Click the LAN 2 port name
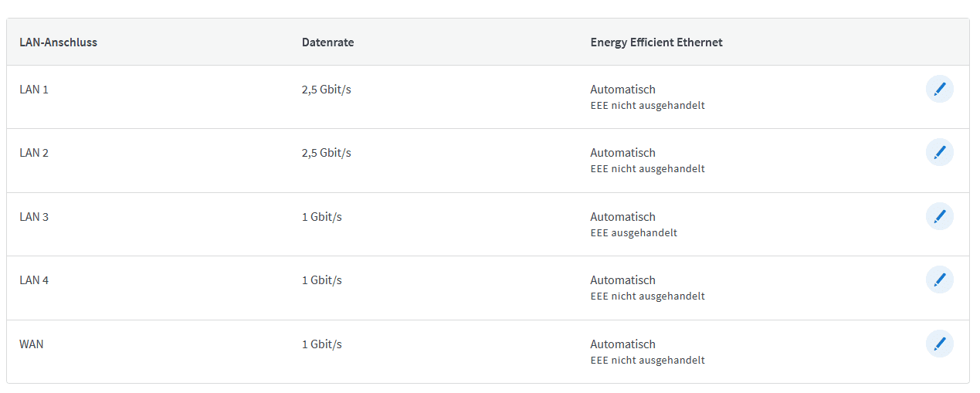The width and height of the screenshot is (980, 393). coord(34,153)
